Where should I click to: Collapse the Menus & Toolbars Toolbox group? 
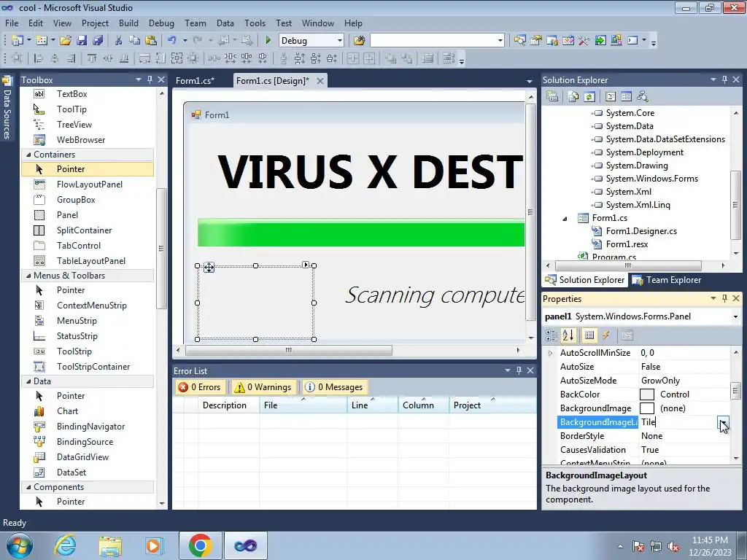pos(28,275)
